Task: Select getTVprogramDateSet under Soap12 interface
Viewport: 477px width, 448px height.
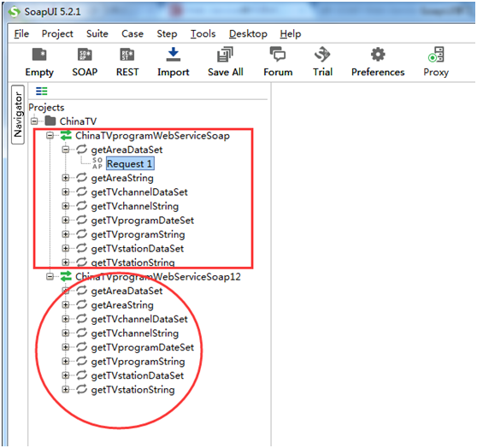Action: [x=143, y=347]
